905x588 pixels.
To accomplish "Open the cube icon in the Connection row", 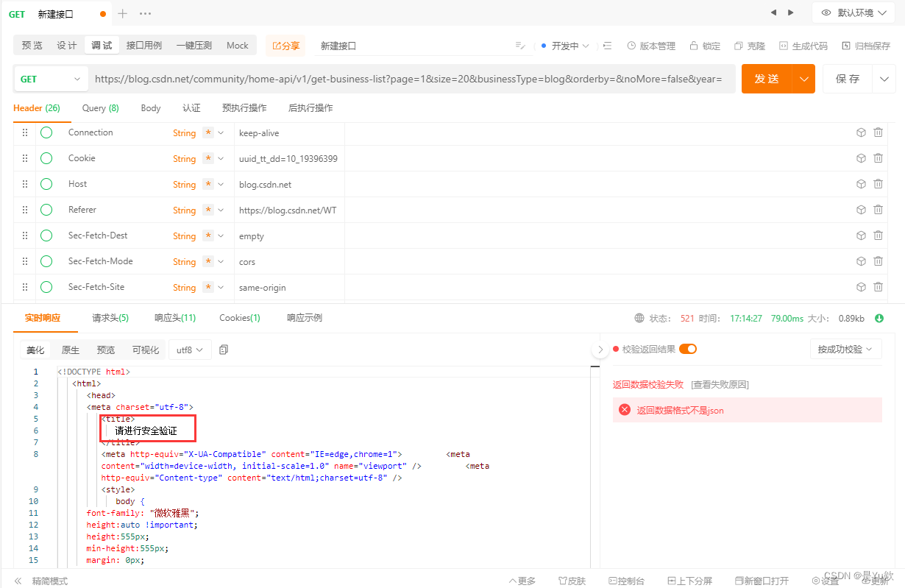I will pyautogui.click(x=861, y=132).
